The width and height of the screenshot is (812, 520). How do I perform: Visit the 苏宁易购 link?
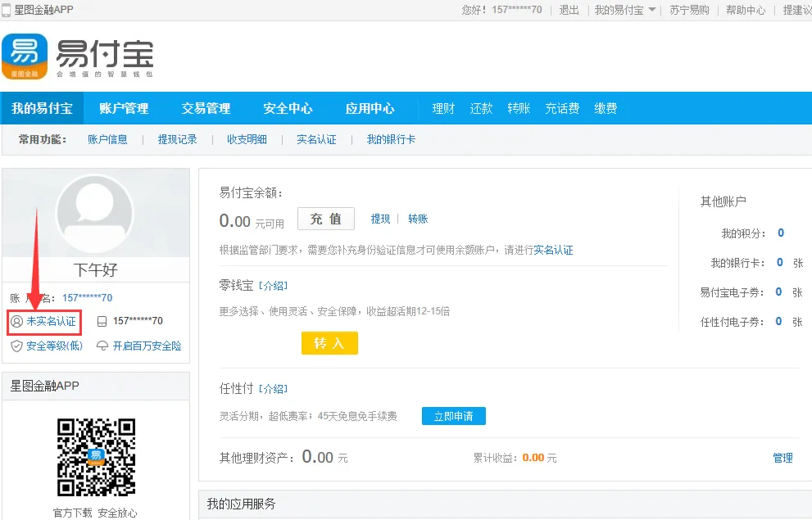tap(689, 10)
